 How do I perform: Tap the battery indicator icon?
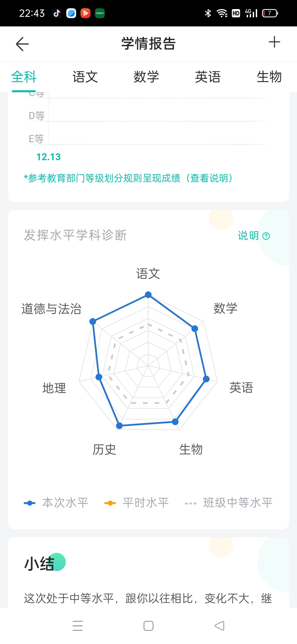(270, 13)
